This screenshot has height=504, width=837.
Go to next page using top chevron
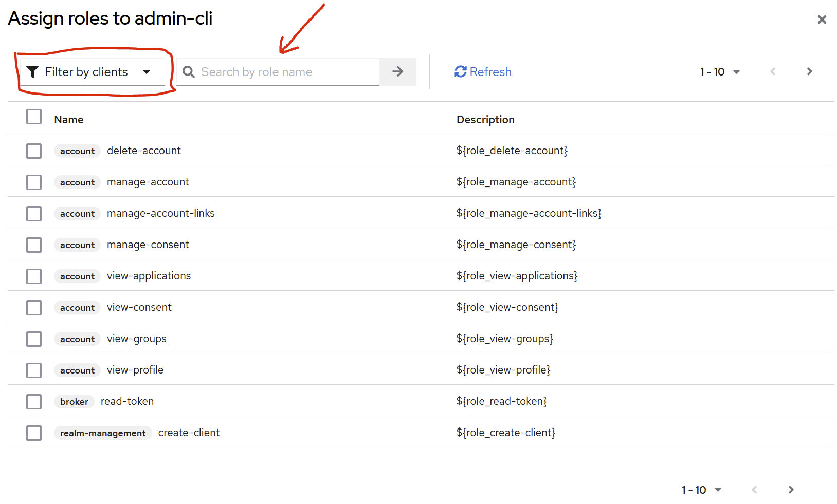click(x=809, y=72)
